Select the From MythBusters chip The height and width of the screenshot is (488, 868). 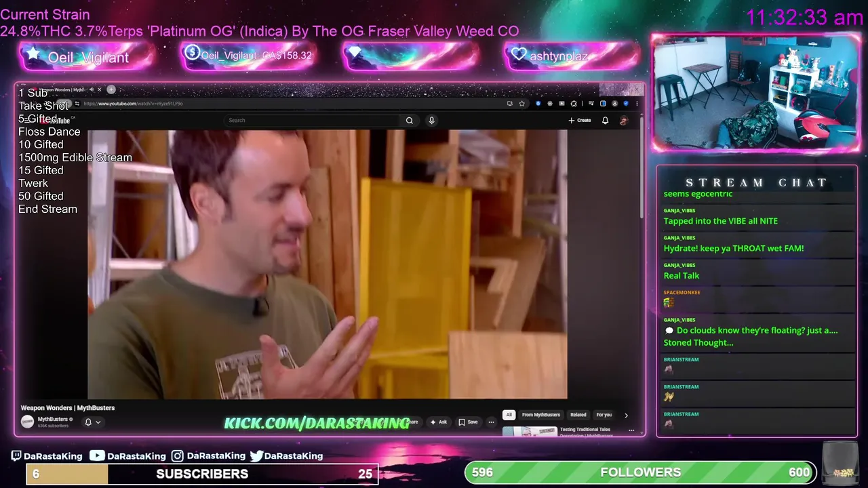(541, 415)
